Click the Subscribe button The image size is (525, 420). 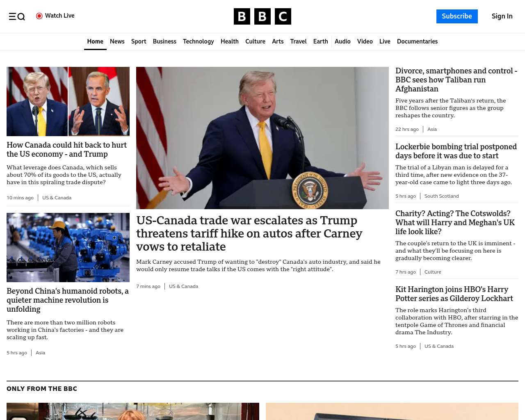[457, 16]
